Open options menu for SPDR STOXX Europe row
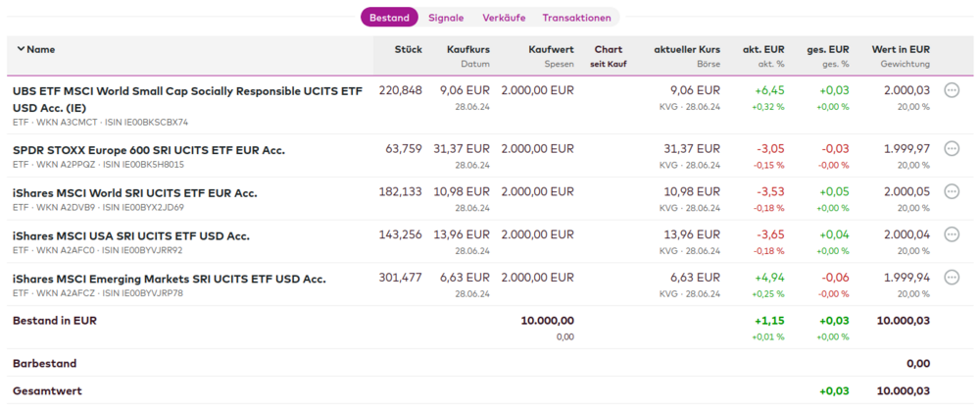Image resolution: width=980 pixels, height=413 pixels. pos(952,149)
